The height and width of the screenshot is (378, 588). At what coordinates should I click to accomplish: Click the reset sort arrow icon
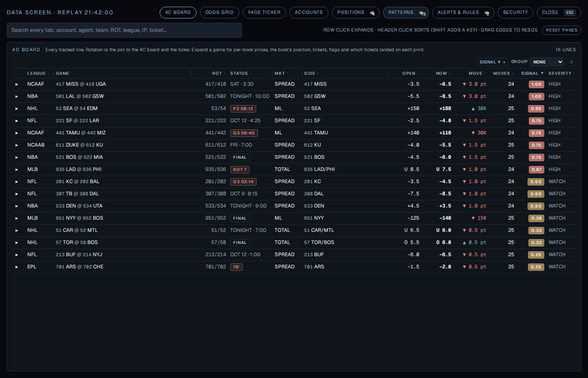click(571, 62)
